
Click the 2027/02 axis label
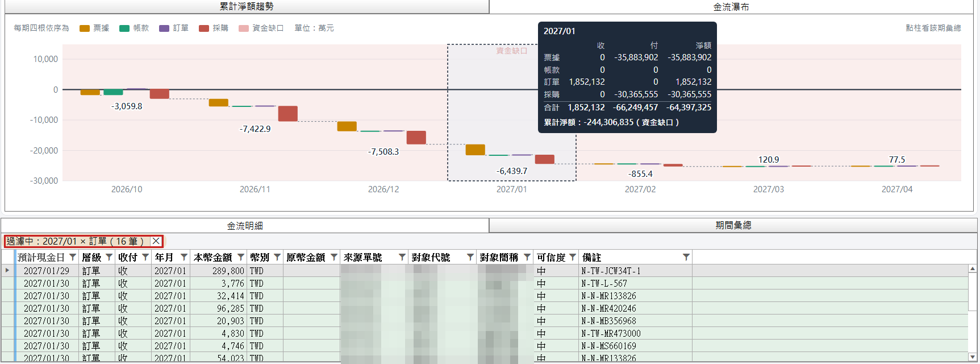(640, 189)
